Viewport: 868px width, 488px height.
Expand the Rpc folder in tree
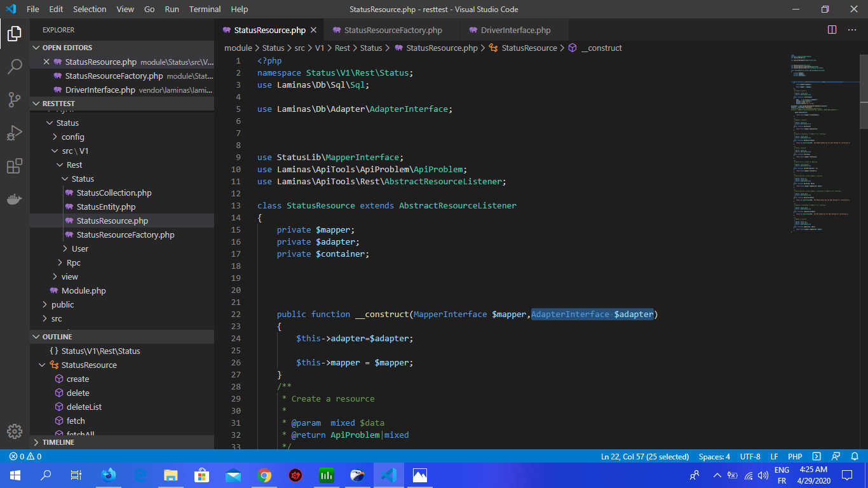73,262
